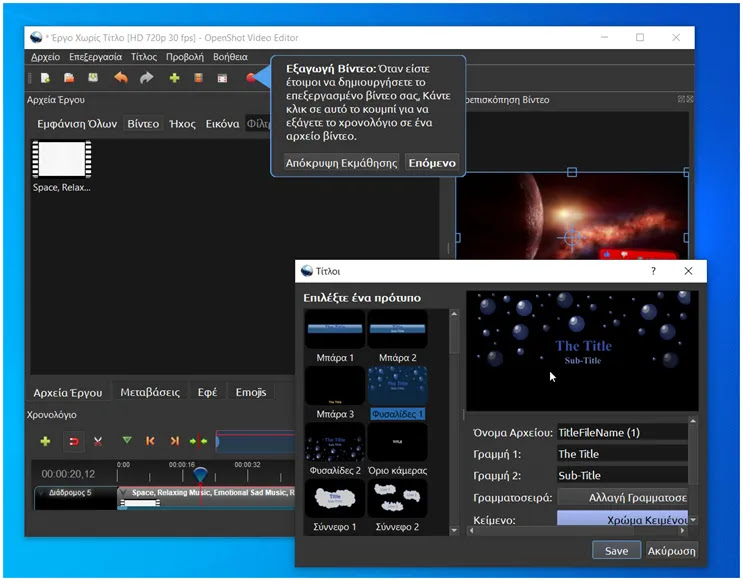Click the crosshair center point in video preview
This screenshot has width=743, height=581.
pyautogui.click(x=572, y=237)
